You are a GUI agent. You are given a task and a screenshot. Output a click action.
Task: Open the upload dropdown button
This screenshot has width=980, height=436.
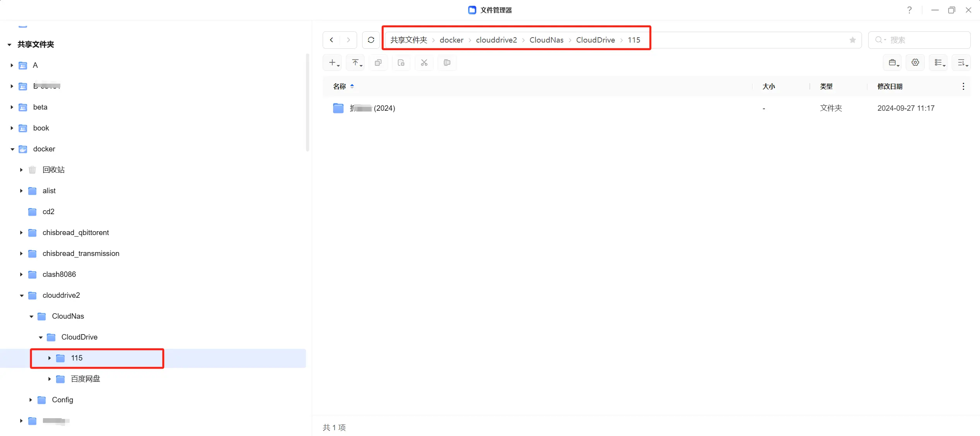tap(356, 63)
